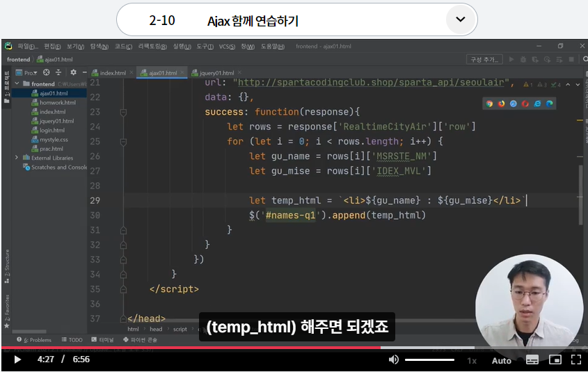
Task: Jump to previous highlighted error arrow
Action: coord(568,85)
